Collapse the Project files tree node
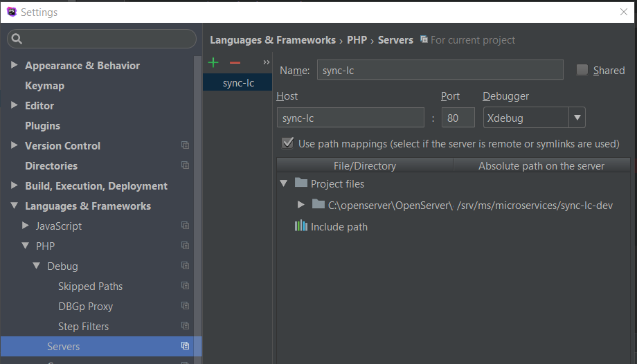 [x=284, y=183]
